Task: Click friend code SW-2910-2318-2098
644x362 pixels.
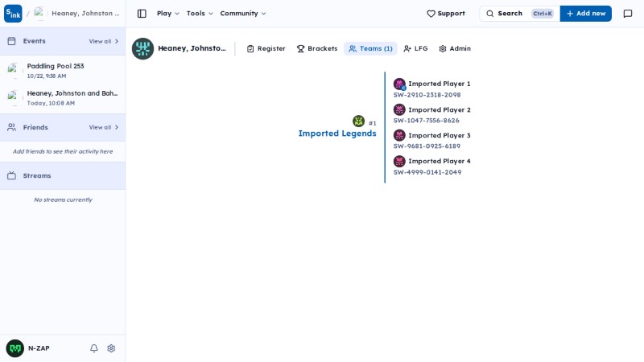Action: (427, 95)
